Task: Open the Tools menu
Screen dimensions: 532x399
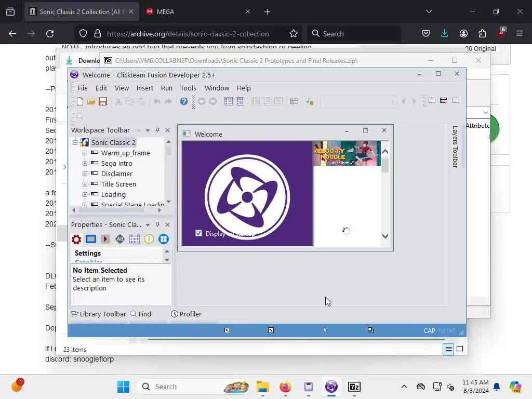Action: 188,88
